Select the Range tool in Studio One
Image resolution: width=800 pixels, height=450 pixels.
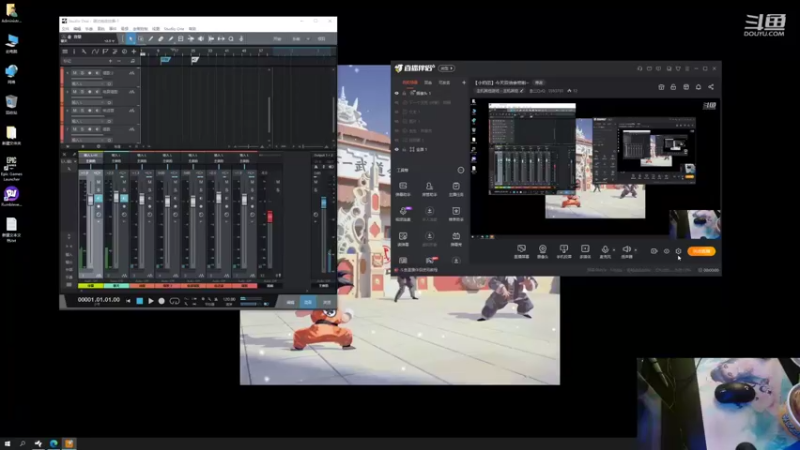click(141, 39)
